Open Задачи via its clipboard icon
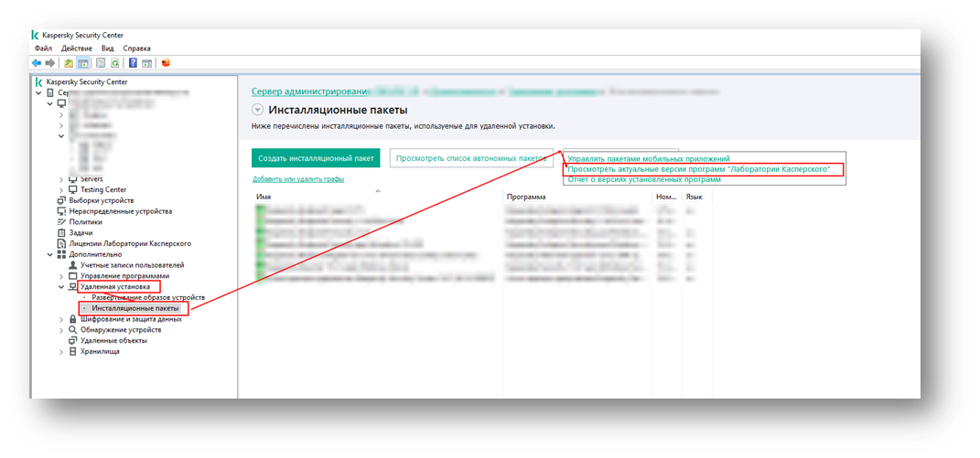The width and height of the screenshot is (980, 458). tap(61, 232)
